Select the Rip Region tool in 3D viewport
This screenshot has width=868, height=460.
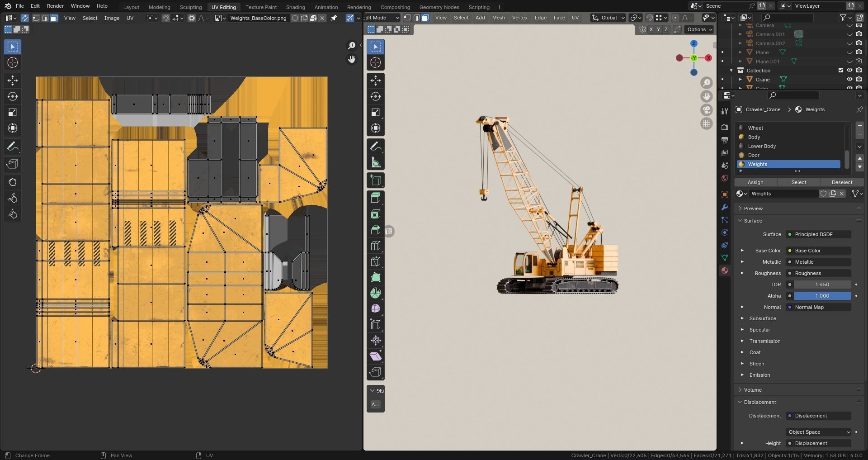pos(376,372)
